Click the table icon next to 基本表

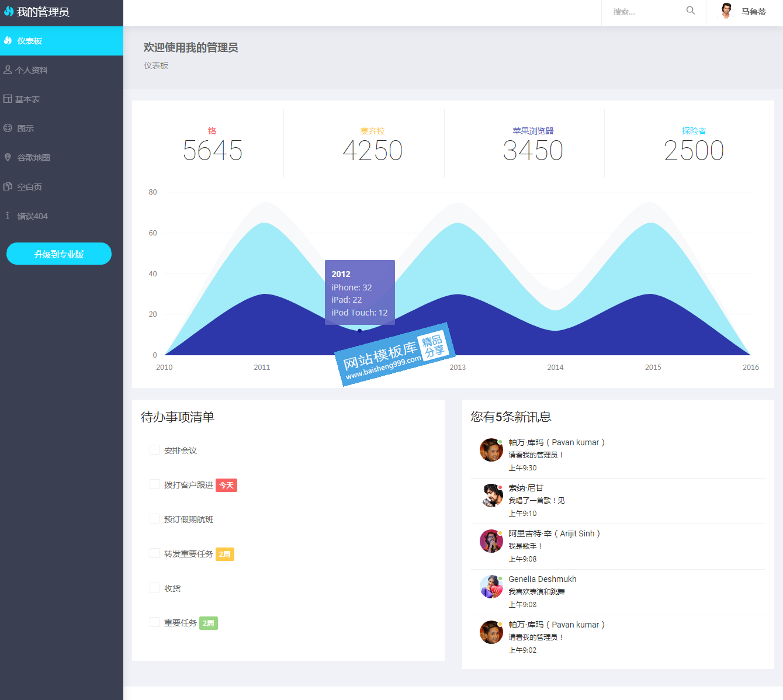point(8,99)
